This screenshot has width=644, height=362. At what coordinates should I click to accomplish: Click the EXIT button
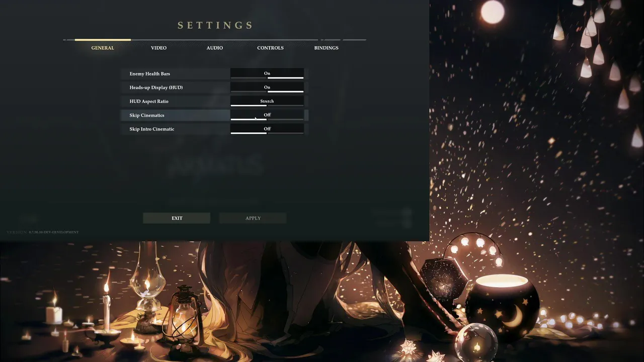point(177,218)
